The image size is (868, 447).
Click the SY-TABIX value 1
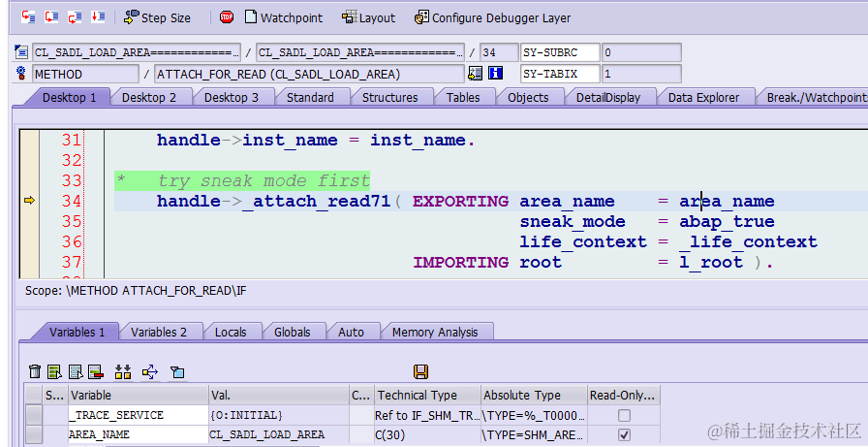(x=641, y=74)
